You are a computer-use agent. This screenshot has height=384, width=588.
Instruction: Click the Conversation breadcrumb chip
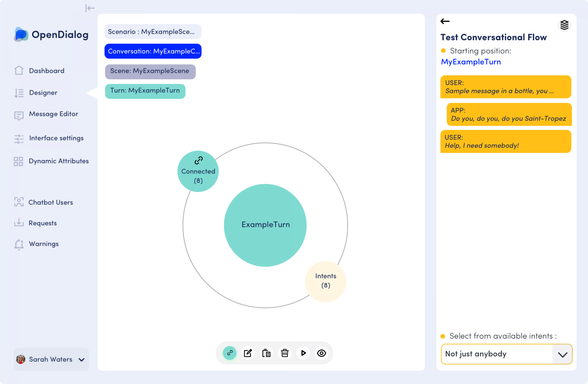pyautogui.click(x=153, y=51)
